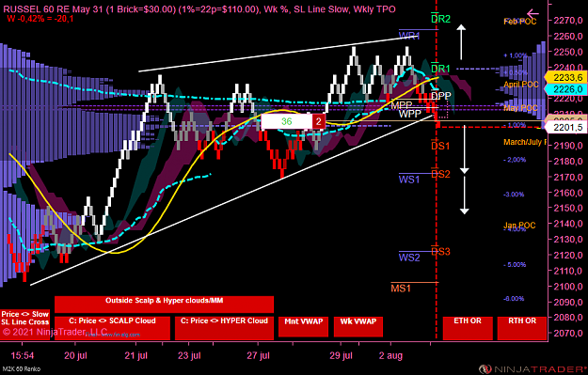The image size is (588, 375).
Task: Click the - 5.00% weekly percent level
Action: pyautogui.click(x=515, y=265)
